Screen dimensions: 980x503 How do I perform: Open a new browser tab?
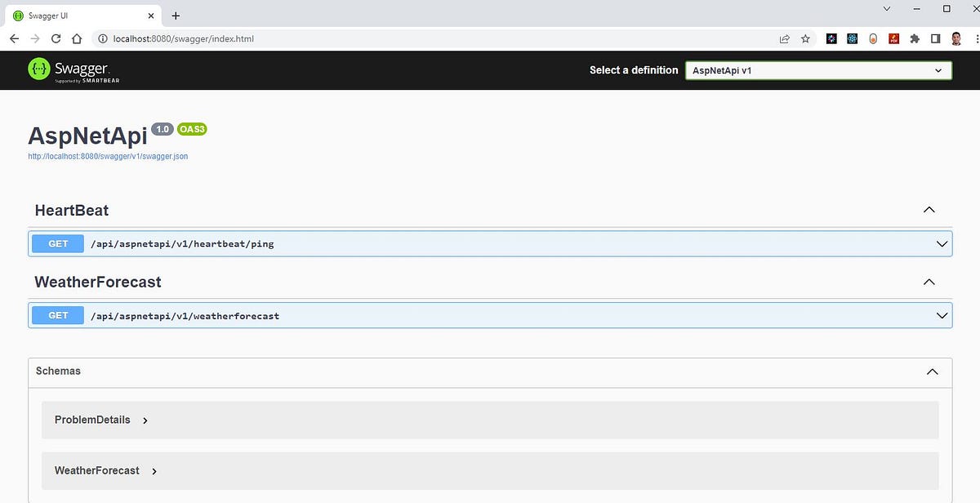(176, 15)
